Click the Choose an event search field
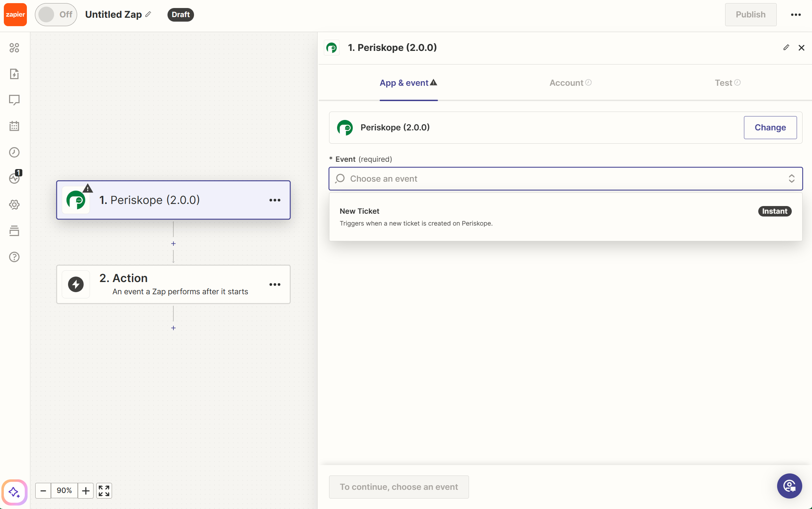 click(566, 179)
